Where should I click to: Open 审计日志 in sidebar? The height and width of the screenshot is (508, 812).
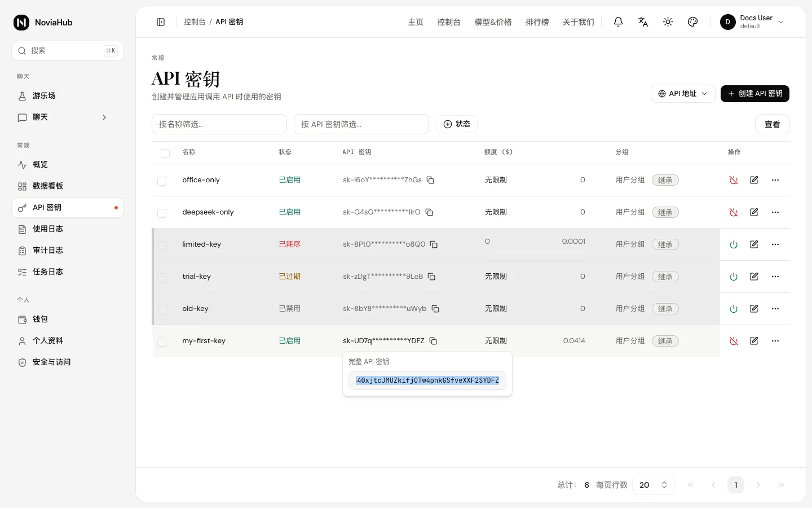click(x=68, y=251)
